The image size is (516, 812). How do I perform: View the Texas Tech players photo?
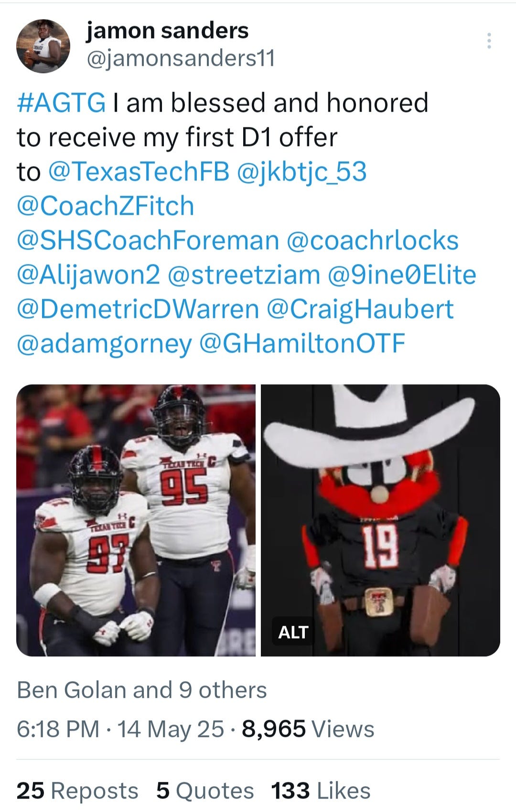[x=136, y=520]
